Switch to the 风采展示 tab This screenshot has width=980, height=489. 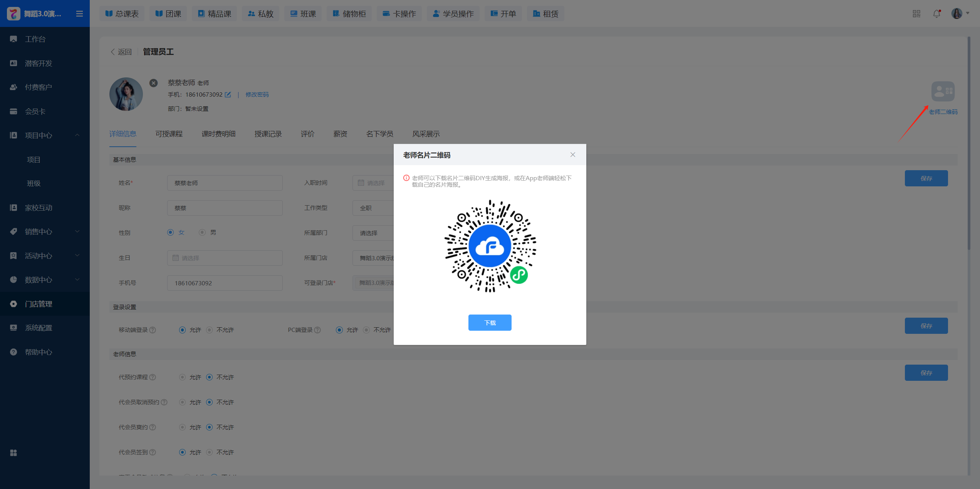click(426, 134)
